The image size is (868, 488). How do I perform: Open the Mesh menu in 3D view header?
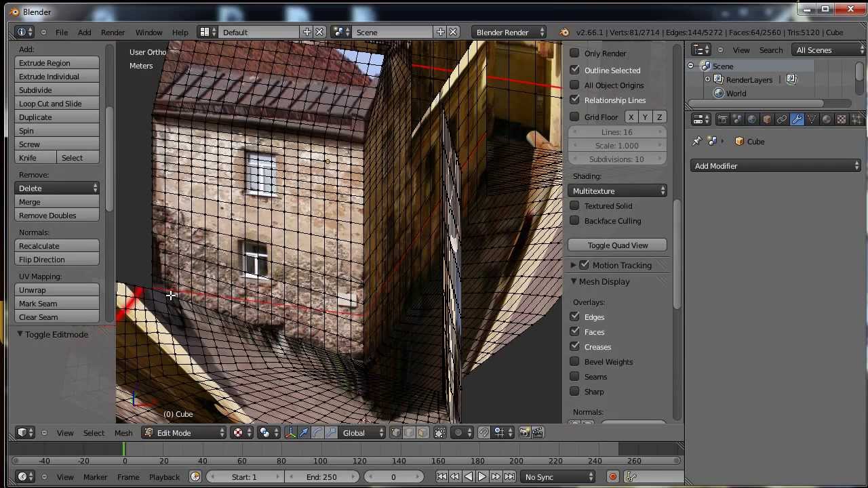pos(123,433)
